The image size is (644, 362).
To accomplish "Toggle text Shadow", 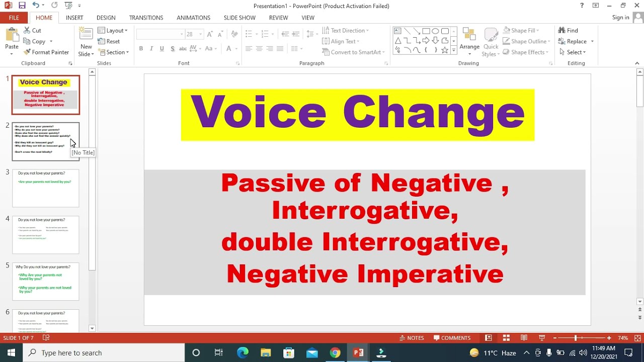I will [x=173, y=49].
